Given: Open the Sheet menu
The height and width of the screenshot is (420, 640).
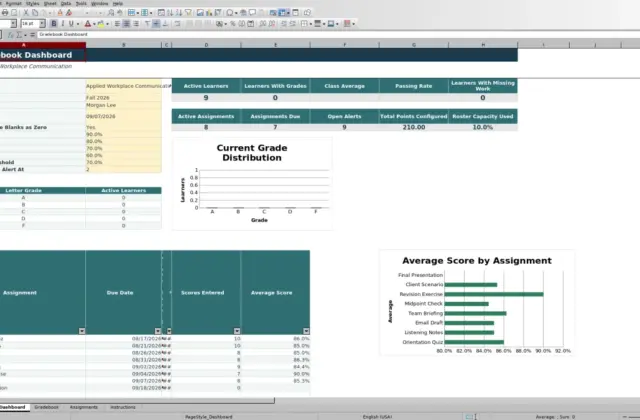Looking at the screenshot, I should coord(50,3).
